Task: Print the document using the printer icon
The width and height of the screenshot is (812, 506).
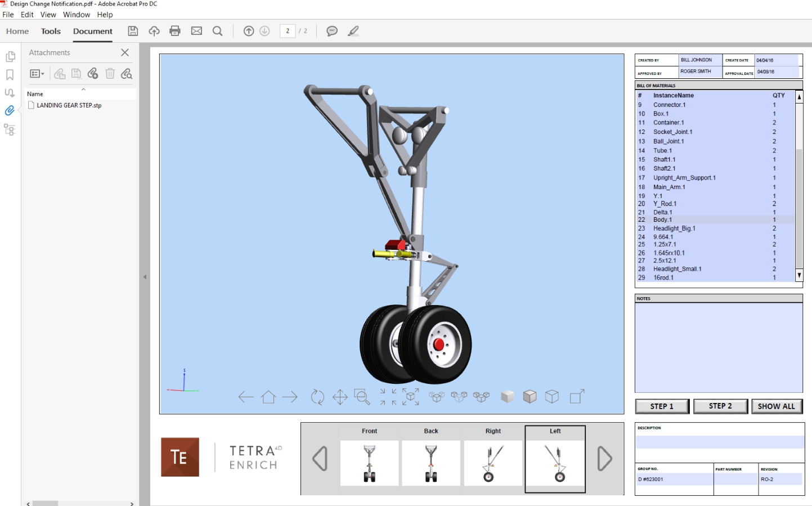Action: coord(175,31)
